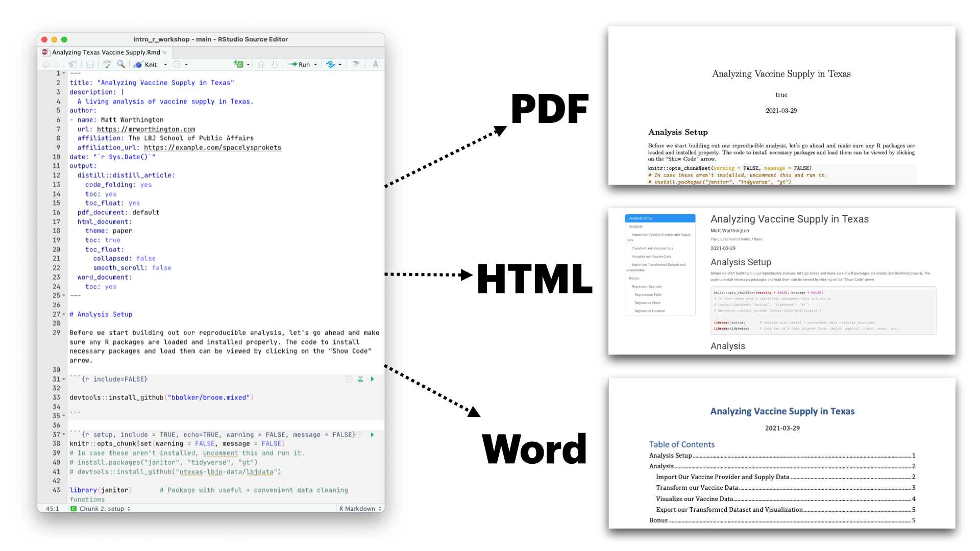Click the blue publish icon

pyautogui.click(x=331, y=64)
